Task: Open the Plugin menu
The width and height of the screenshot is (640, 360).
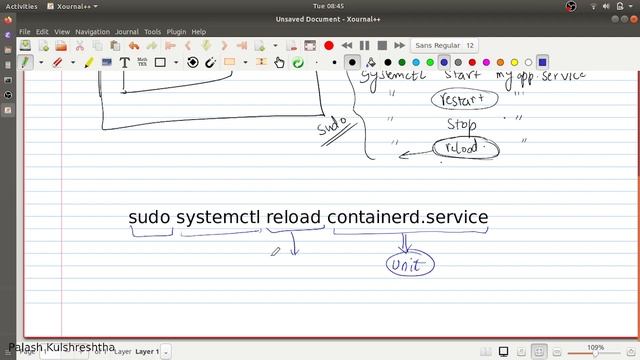Action: tap(176, 32)
